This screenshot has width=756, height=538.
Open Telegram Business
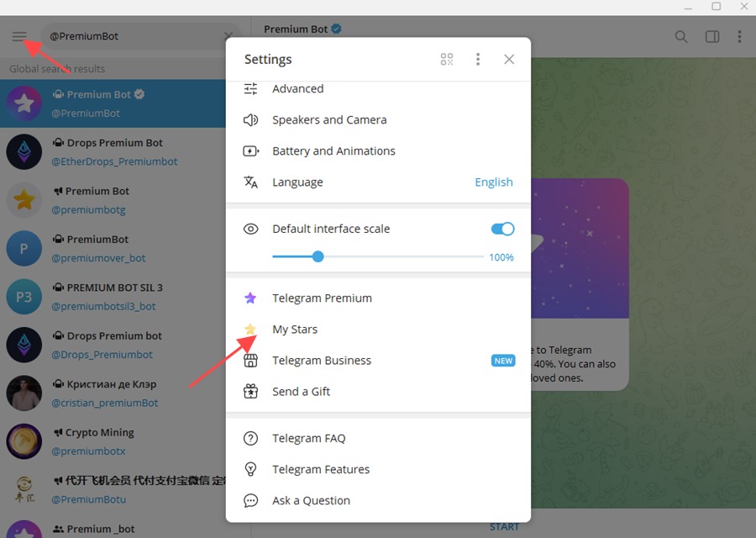pyautogui.click(x=378, y=361)
